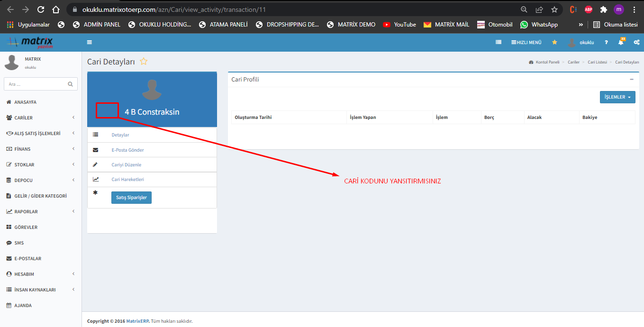
Task: Click the help question mark icon
Action: click(606, 42)
